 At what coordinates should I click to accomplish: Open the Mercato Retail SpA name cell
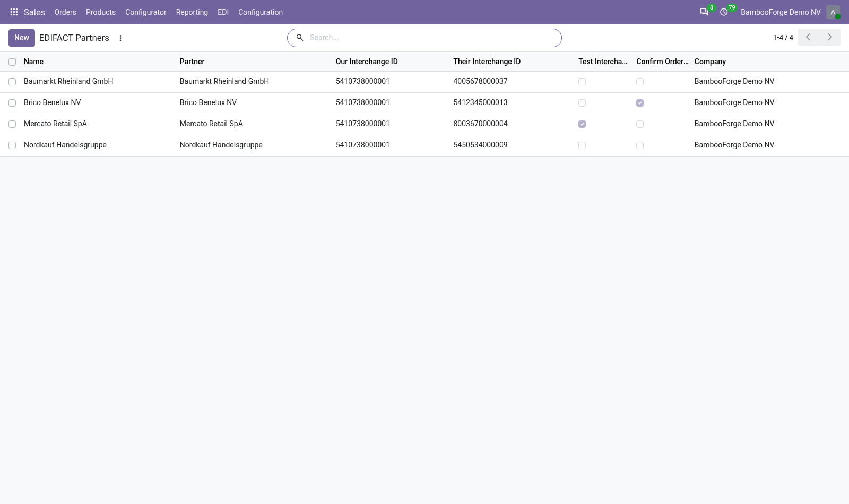coord(55,124)
